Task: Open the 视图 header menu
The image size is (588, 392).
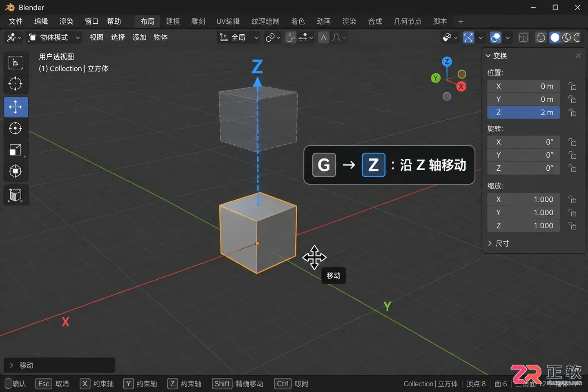Action: pos(96,38)
